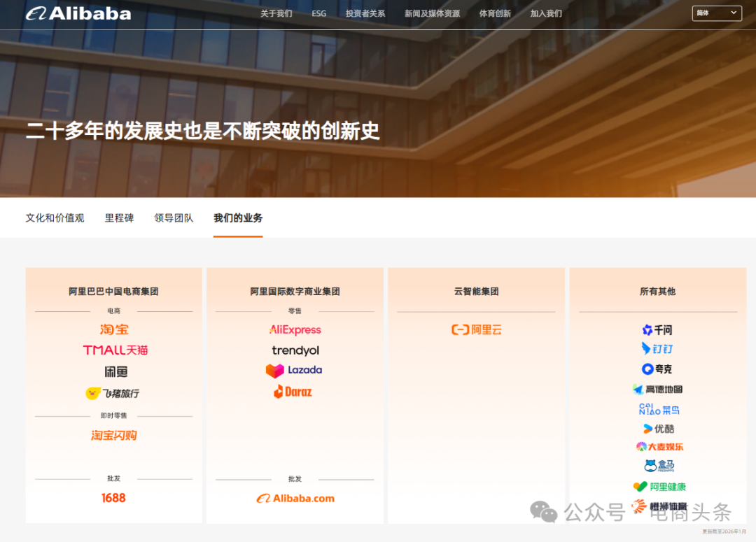Click 所有其他 card heading
The width and height of the screenshot is (756, 542).
[657, 292]
